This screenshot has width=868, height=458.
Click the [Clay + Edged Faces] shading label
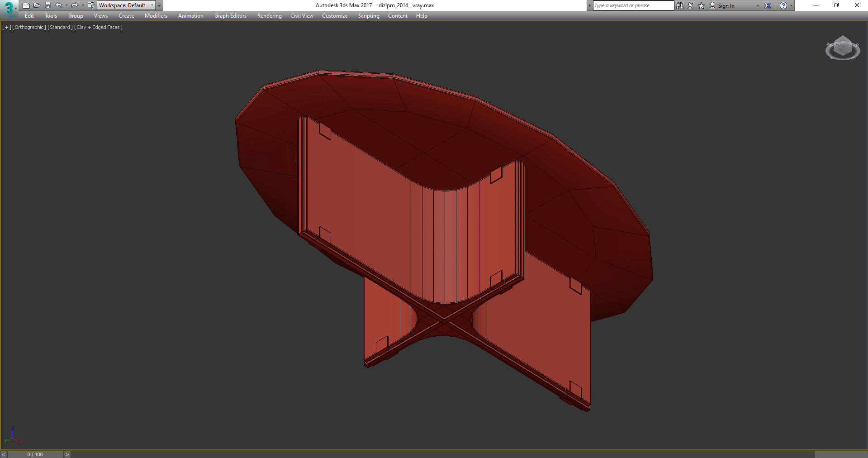[x=98, y=27]
